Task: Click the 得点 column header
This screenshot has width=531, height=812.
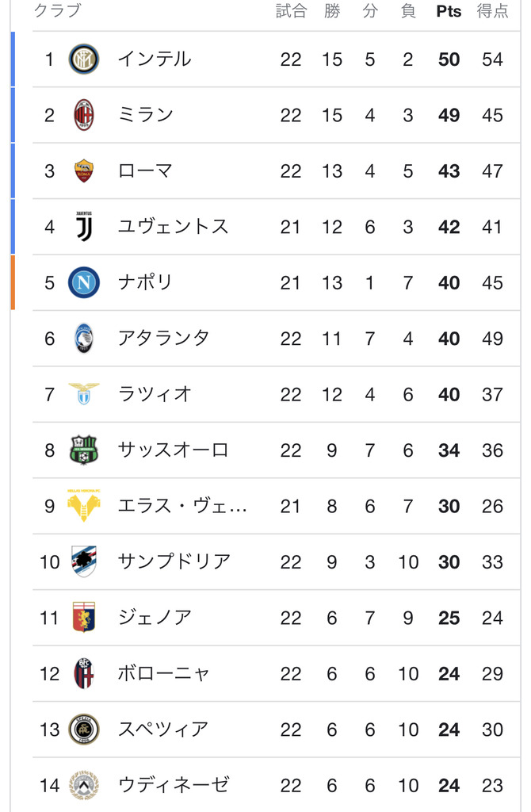Action: [492, 11]
